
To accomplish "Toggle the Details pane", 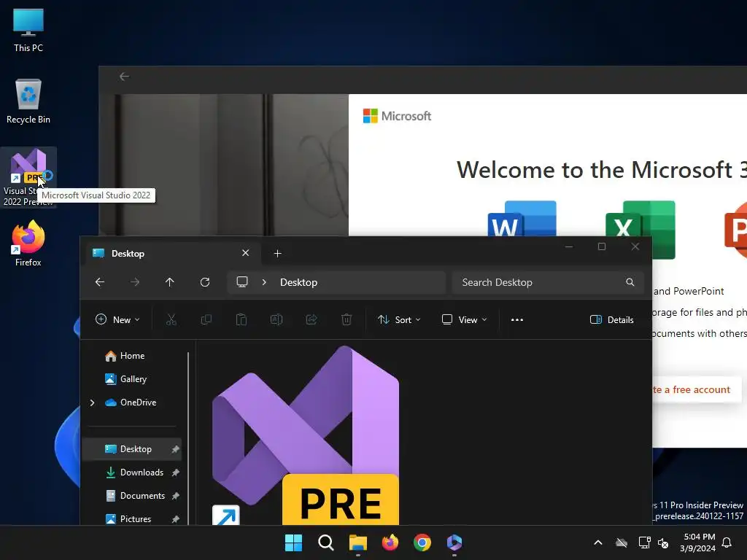I will [612, 319].
